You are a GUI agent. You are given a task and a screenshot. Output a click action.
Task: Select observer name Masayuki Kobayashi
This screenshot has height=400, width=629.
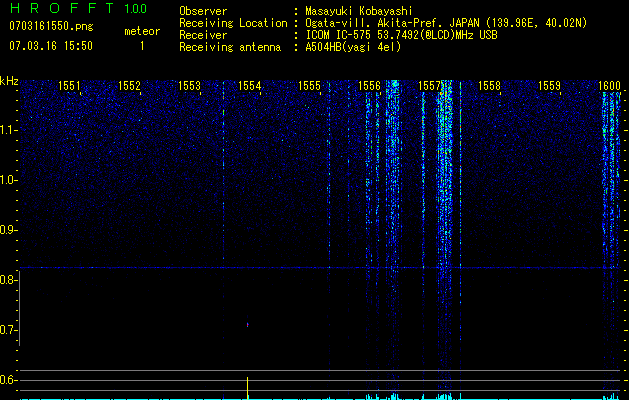(x=359, y=11)
